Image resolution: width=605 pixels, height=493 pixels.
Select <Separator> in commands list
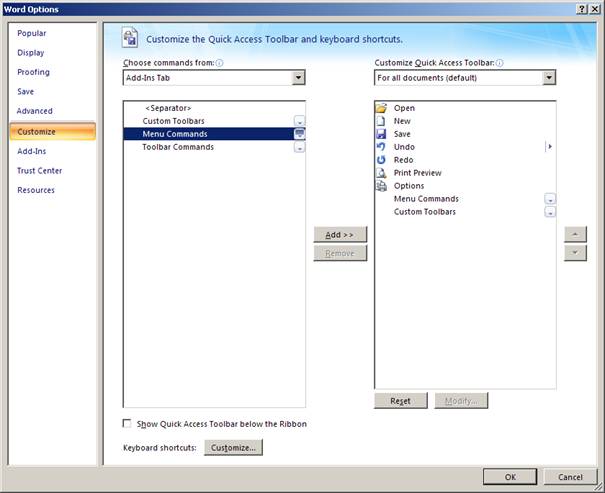click(214, 108)
